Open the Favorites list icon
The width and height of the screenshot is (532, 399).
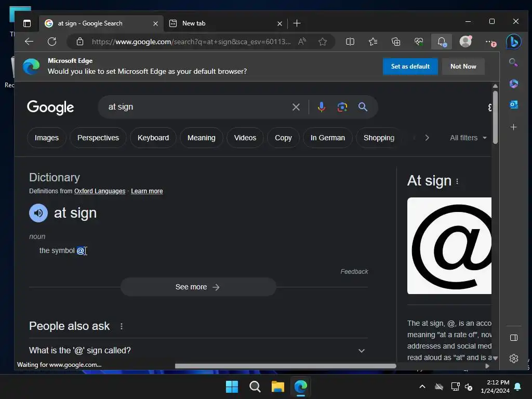(373, 42)
